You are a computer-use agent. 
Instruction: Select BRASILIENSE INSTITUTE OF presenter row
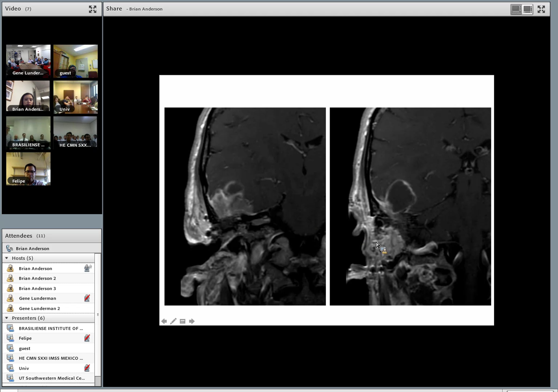click(48, 328)
